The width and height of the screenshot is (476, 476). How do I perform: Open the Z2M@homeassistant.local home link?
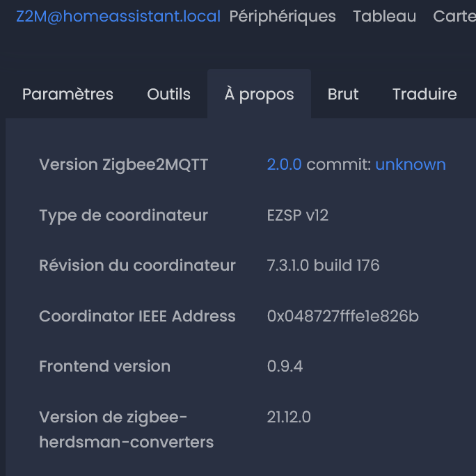click(x=118, y=16)
